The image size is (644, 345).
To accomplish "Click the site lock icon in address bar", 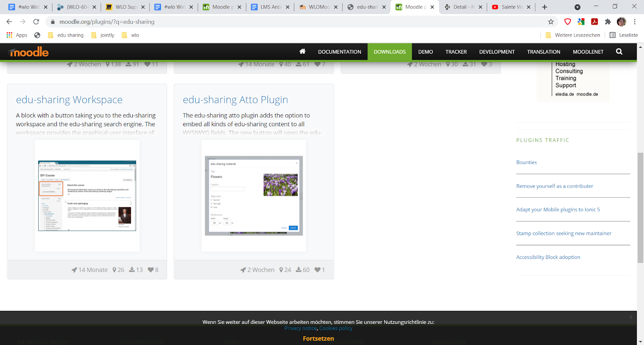I will click(x=53, y=22).
